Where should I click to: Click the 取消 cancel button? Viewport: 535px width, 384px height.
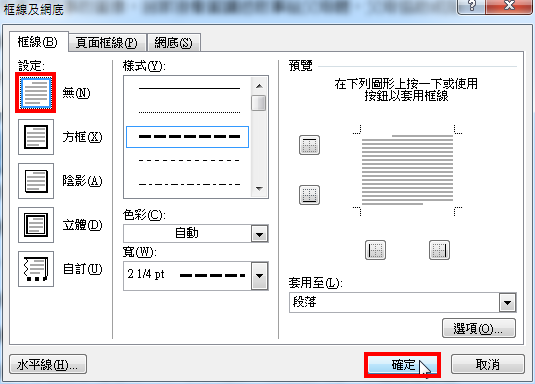(x=488, y=364)
